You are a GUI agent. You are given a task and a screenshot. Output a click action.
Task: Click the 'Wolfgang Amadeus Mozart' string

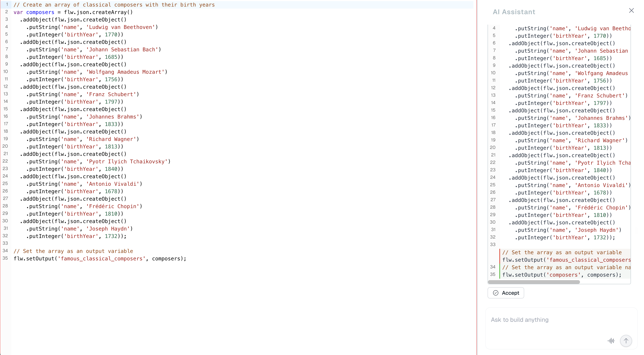click(126, 72)
